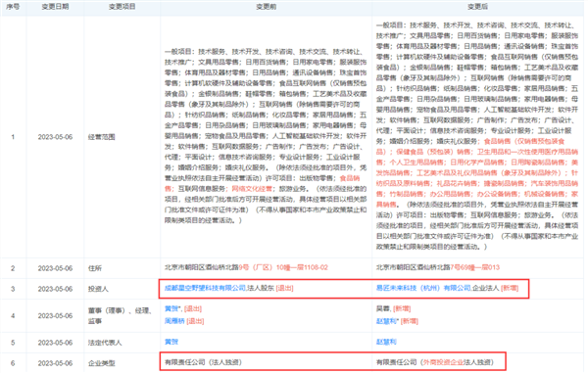
Task: Click serial number 1 in the 序号 column
Action: click(13, 137)
